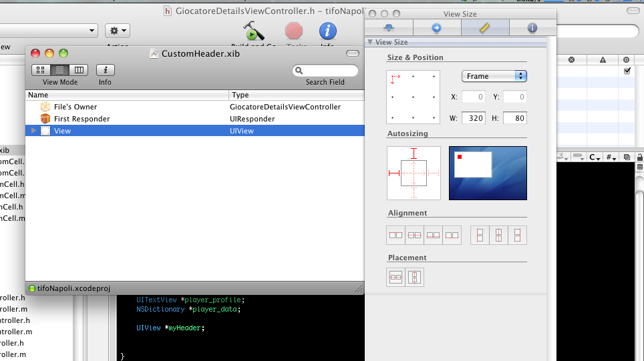Expand the View item disclosure triangle
The width and height of the screenshot is (644, 361).
[33, 131]
